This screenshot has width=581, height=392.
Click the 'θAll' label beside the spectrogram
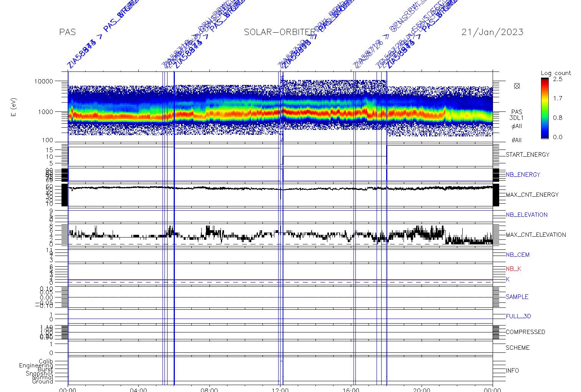(517, 140)
